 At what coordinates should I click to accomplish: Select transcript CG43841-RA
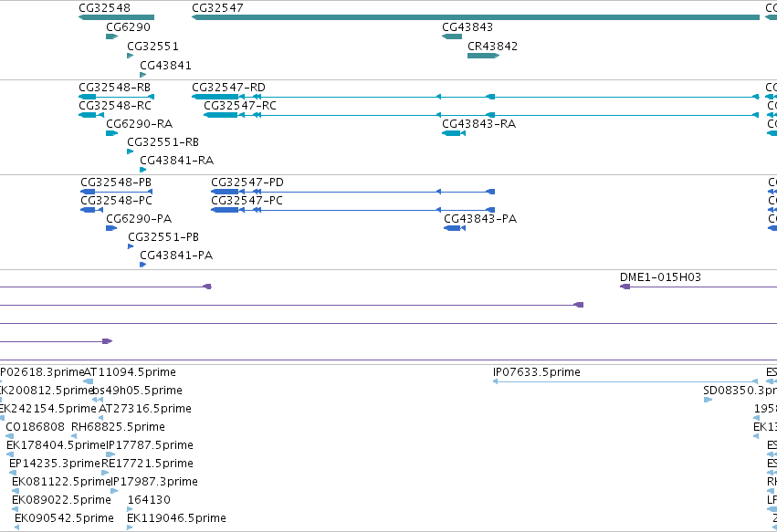(x=177, y=161)
